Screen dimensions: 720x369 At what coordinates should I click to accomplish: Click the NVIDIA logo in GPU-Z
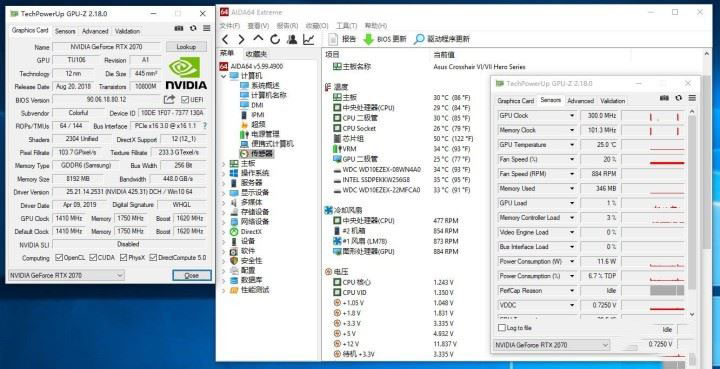coord(186,73)
